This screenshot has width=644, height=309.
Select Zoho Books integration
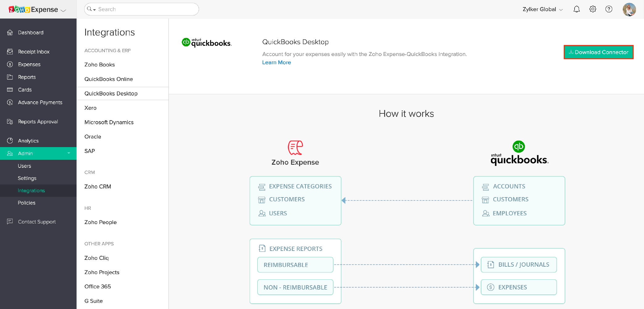pyautogui.click(x=100, y=65)
